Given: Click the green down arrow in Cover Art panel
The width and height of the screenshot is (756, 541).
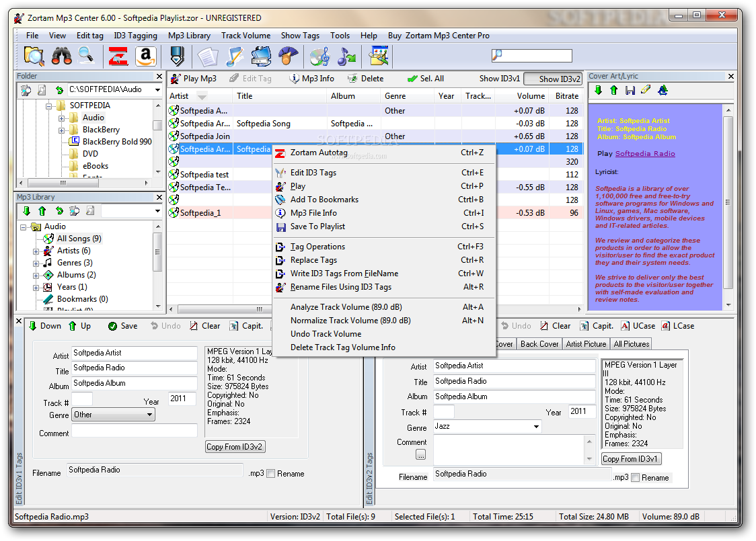Looking at the screenshot, I should pyautogui.click(x=599, y=90).
